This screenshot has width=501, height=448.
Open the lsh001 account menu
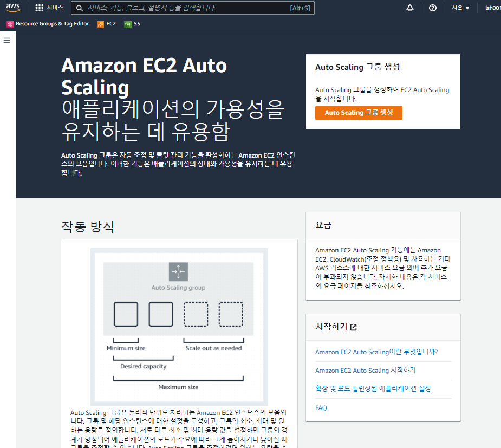tap(493, 8)
